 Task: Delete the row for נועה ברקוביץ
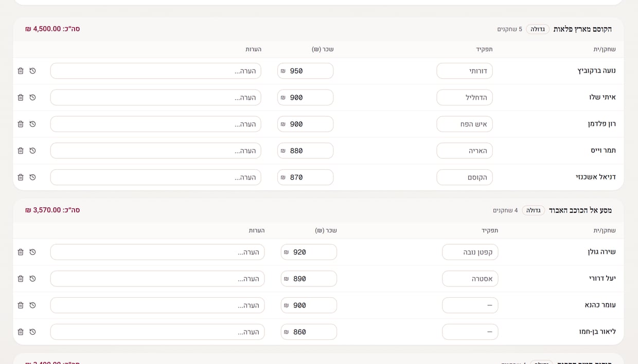tap(21, 71)
